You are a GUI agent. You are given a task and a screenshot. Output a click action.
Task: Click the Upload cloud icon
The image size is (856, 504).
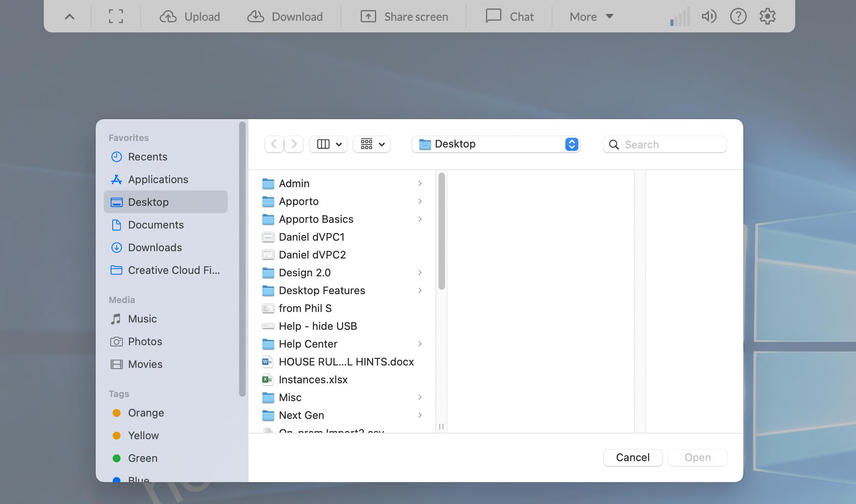(x=168, y=17)
